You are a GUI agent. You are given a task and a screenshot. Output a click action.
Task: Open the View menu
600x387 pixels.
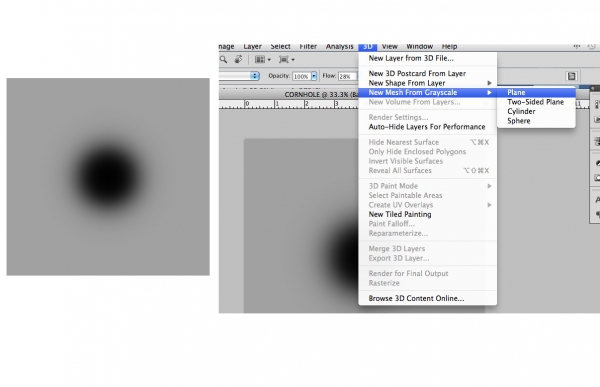tap(390, 47)
